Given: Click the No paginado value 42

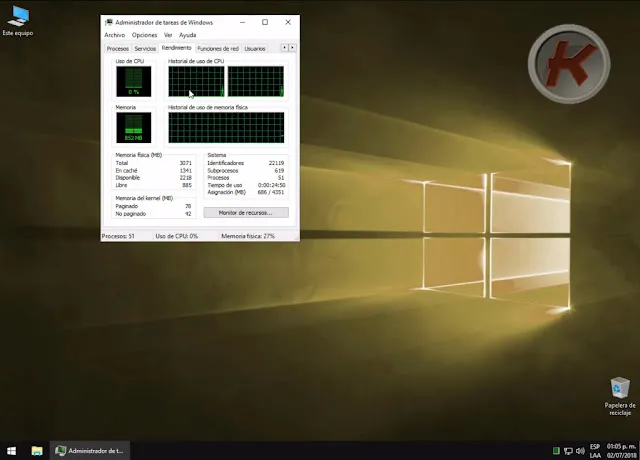Looking at the screenshot, I should (x=188, y=214).
